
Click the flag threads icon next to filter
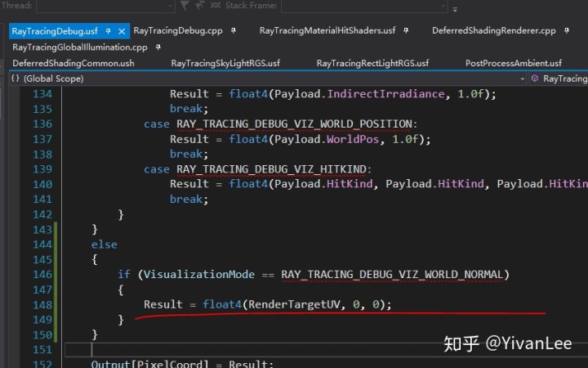[x=199, y=5]
